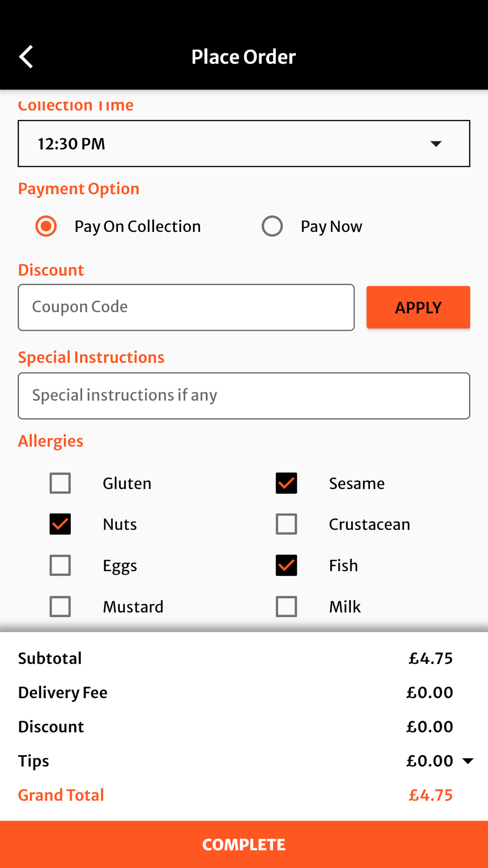This screenshot has height=868, width=488.
Task: Tap the COMPLETE order button
Action: [x=244, y=845]
